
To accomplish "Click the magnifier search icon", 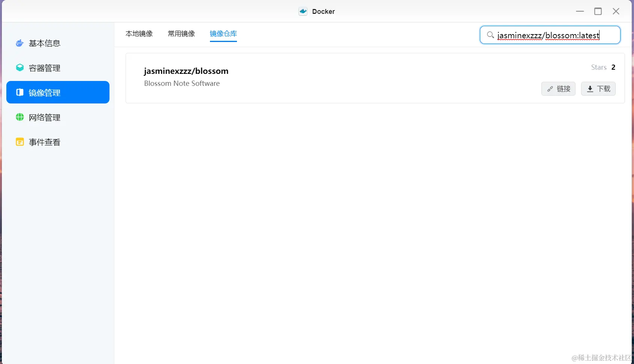I will pyautogui.click(x=490, y=35).
